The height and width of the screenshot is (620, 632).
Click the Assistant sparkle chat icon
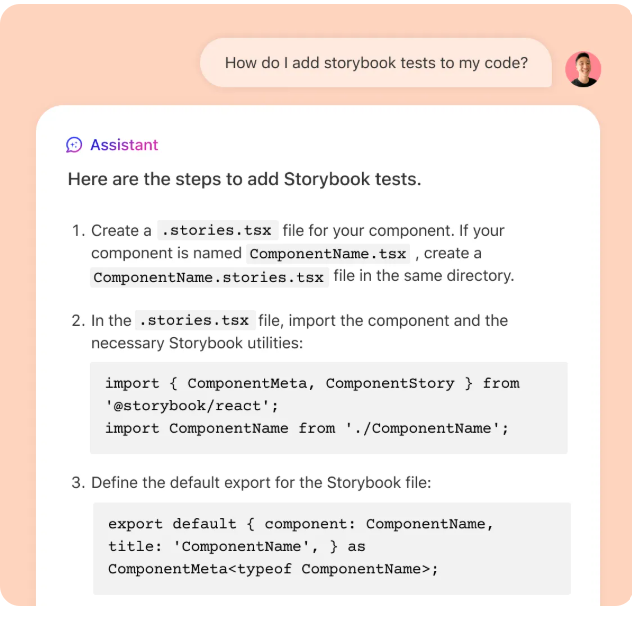[74, 145]
